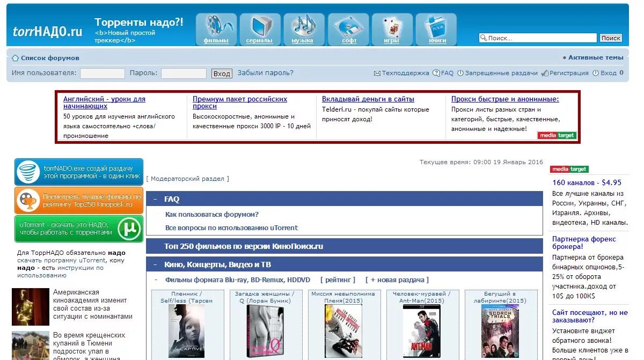Open the Загадка женщины poster thumbnail
Screen dimensions: 644x360
[x=265, y=330]
